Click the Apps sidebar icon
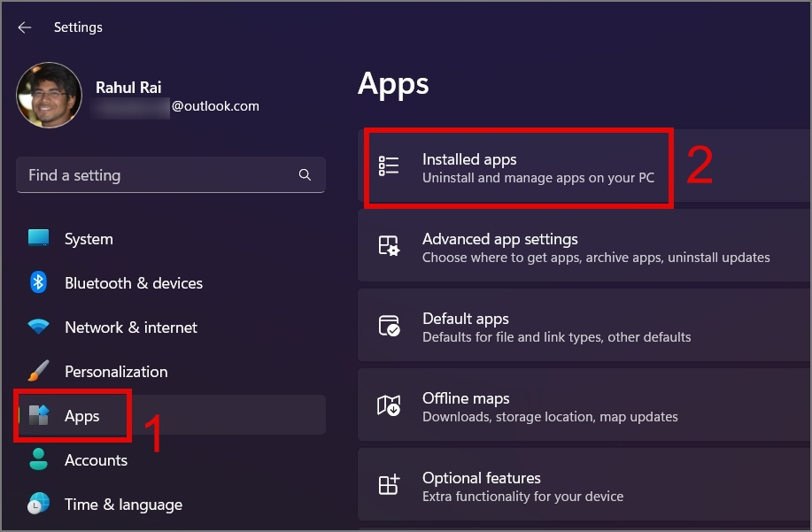 [38, 415]
